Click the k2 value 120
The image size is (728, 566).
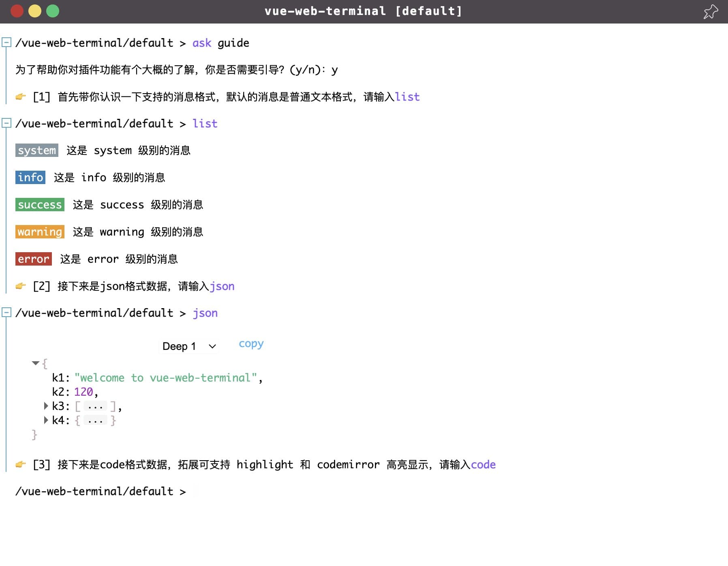point(84,392)
